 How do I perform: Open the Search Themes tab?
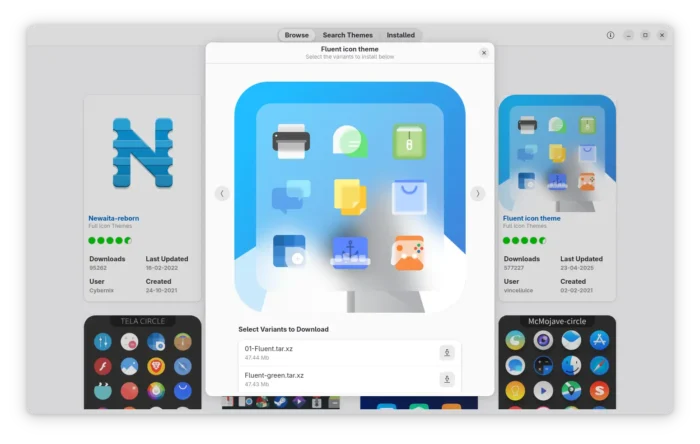pyautogui.click(x=347, y=35)
